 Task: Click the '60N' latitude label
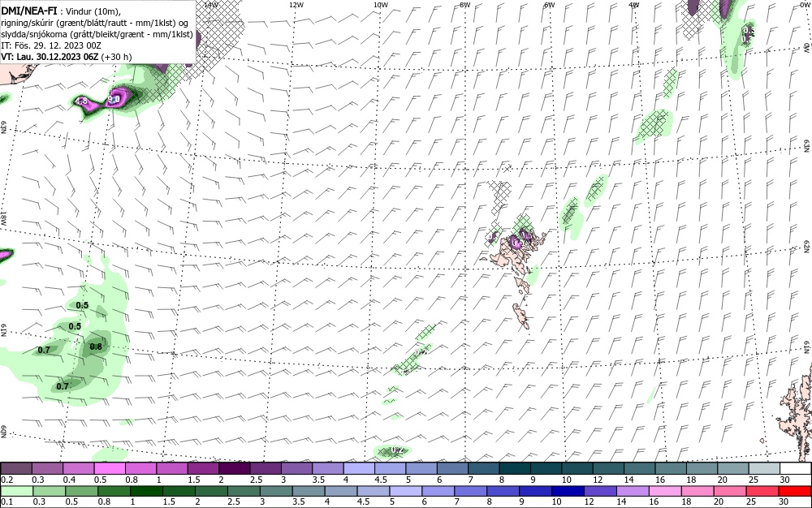3,432
